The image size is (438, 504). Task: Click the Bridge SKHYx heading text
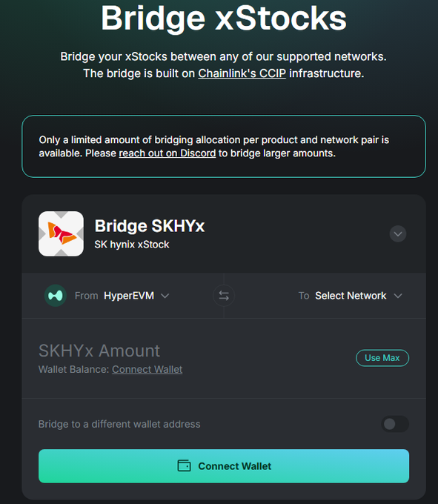pos(150,225)
